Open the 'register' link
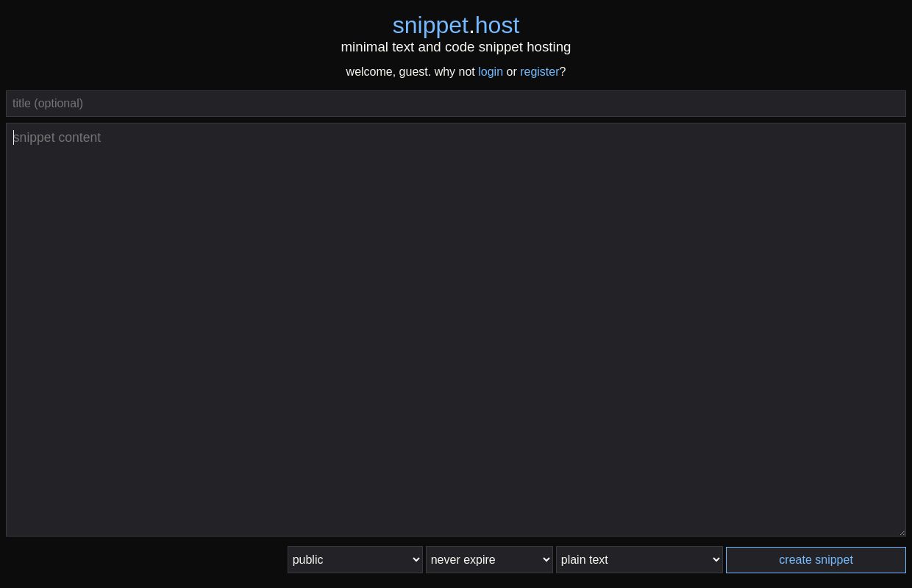This screenshot has width=912, height=588. click(540, 71)
